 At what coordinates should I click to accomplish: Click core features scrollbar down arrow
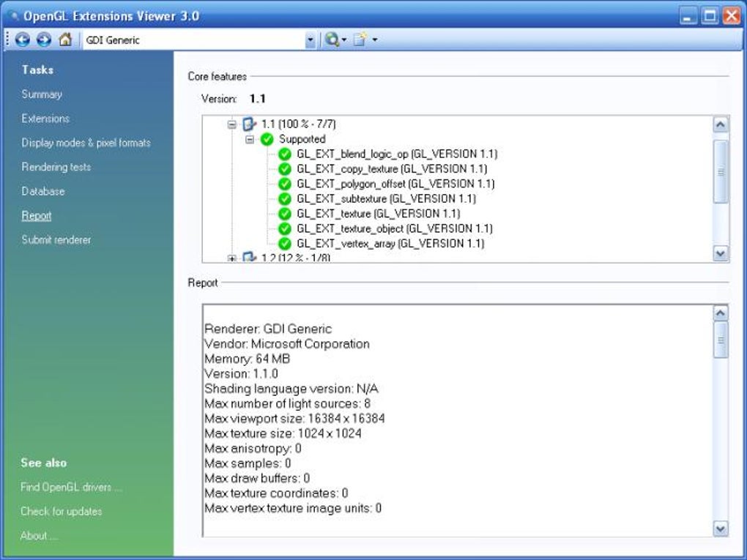pos(721,253)
